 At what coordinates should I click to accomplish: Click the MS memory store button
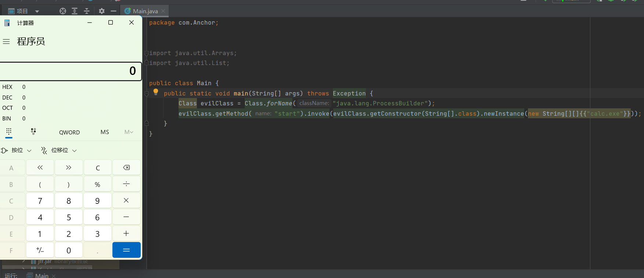(x=105, y=132)
